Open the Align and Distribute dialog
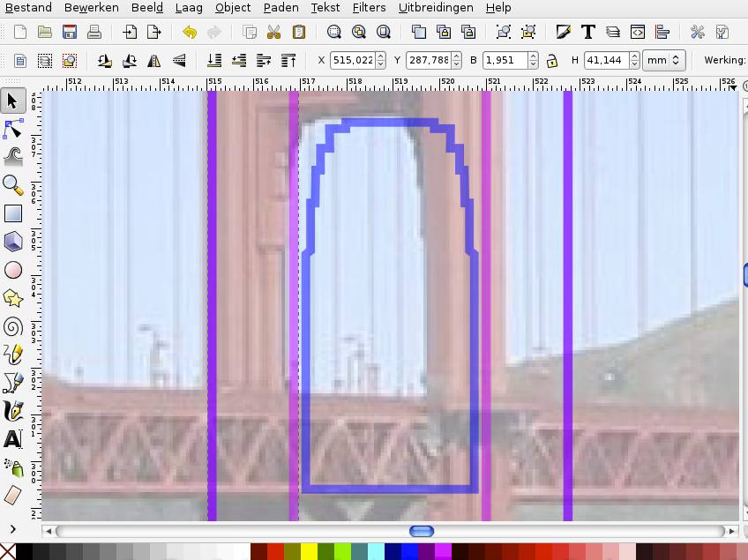The width and height of the screenshot is (748, 560). (x=662, y=32)
